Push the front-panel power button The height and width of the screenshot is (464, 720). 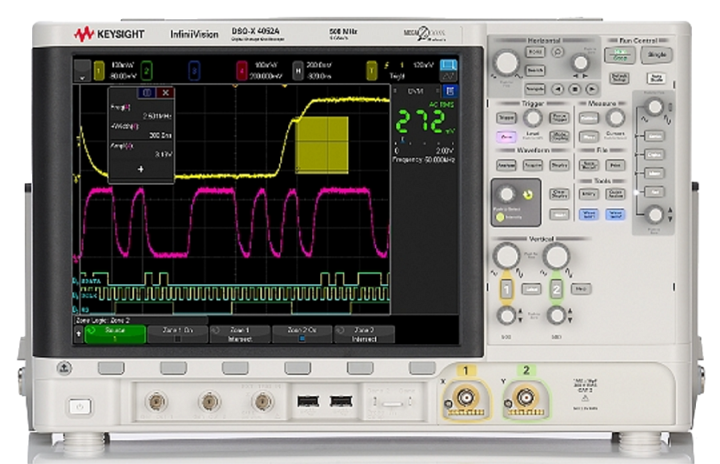pos(80,407)
